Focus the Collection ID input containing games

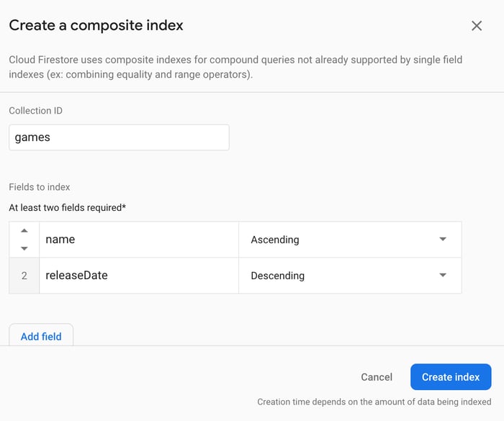(x=119, y=137)
